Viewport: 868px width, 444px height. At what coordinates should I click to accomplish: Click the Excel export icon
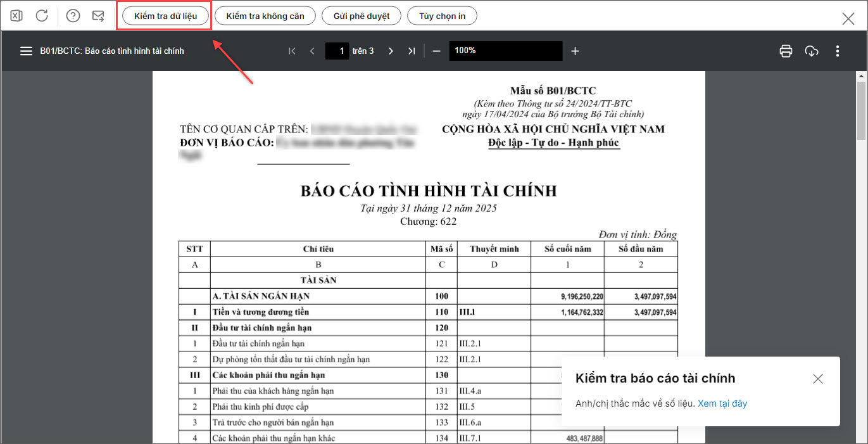(16, 16)
